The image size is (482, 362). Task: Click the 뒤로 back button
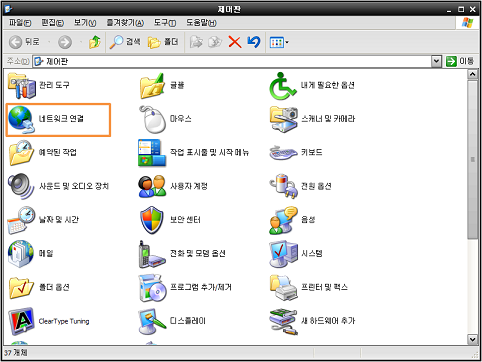[24, 42]
